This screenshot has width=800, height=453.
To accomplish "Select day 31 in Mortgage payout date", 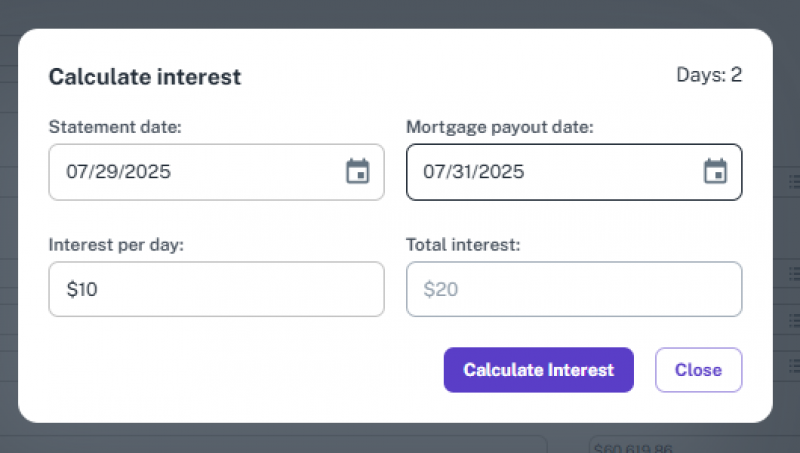I will [463, 172].
